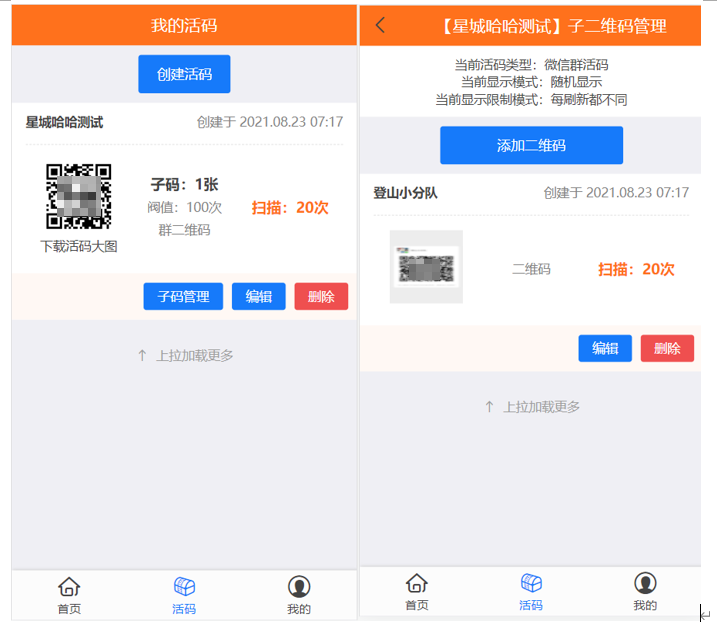Click the 下载活码大图 link
The height and width of the screenshot is (630, 717).
click(x=79, y=246)
